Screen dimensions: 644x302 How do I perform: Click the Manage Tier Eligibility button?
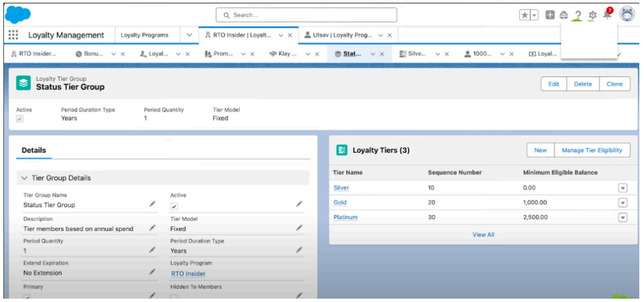pyautogui.click(x=592, y=151)
